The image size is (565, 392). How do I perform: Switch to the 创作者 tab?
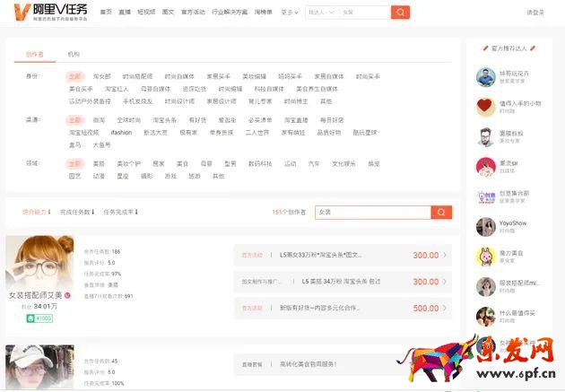35,55
